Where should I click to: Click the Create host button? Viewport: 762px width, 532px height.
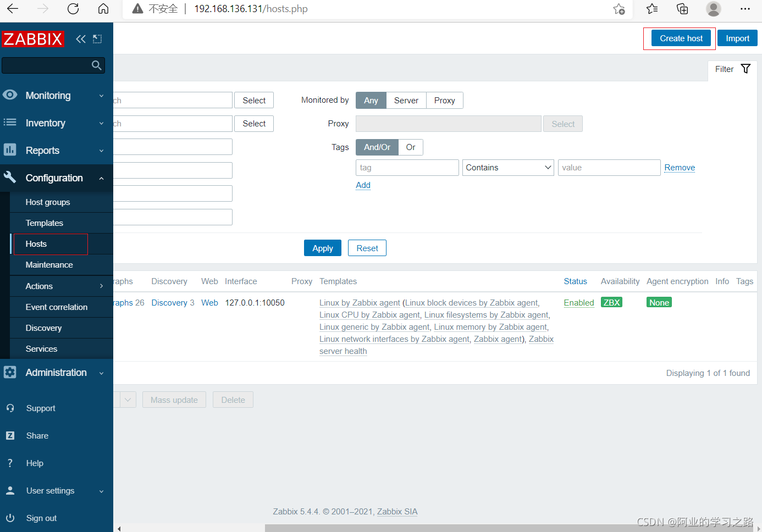681,38
